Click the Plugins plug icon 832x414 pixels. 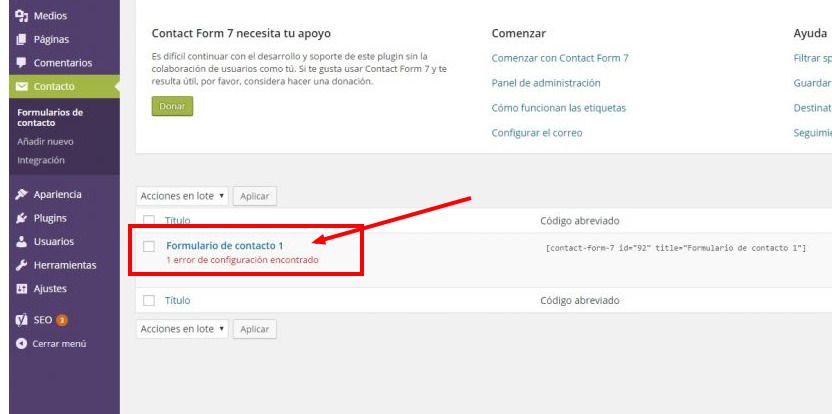(21, 218)
